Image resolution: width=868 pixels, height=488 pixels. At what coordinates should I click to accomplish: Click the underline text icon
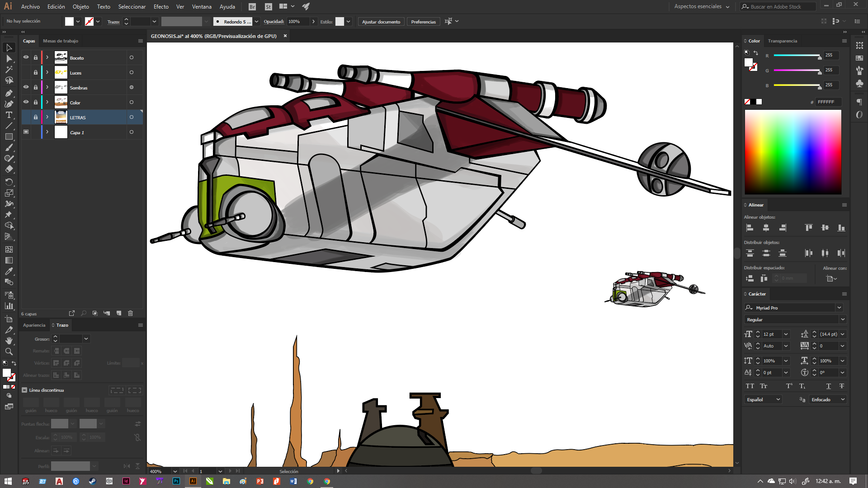point(828,386)
